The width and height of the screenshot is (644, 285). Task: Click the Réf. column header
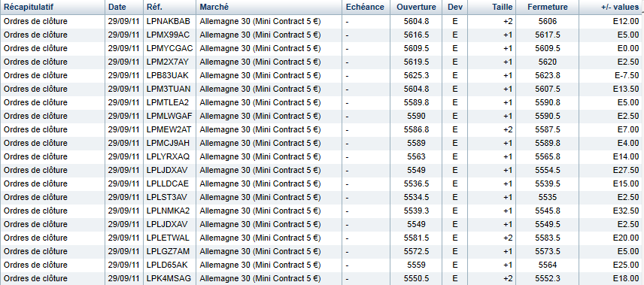[x=169, y=7]
